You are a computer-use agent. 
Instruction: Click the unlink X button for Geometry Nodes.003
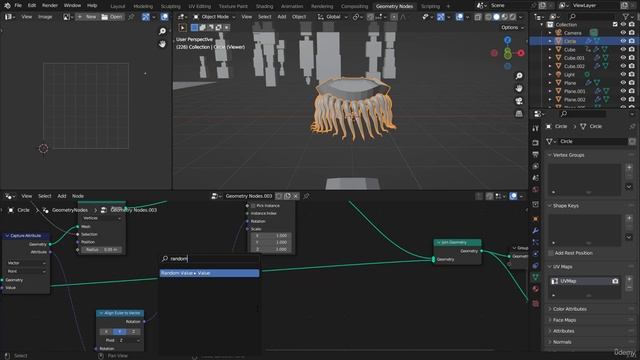click(296, 196)
